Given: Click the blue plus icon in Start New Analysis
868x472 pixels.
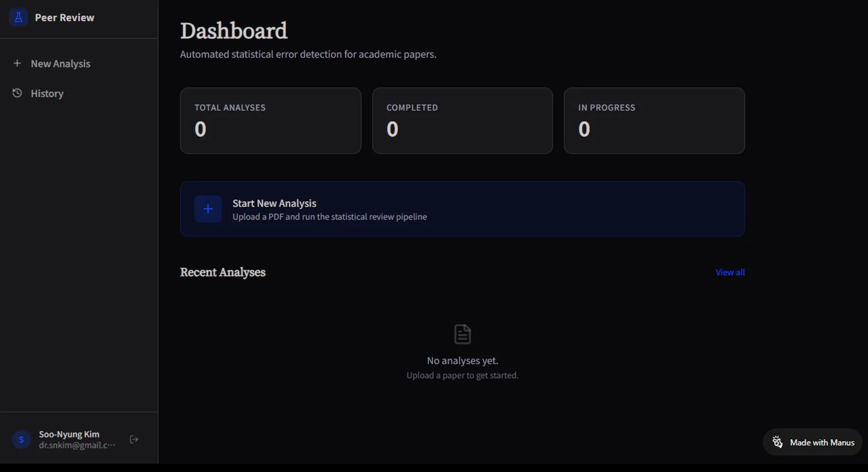Looking at the screenshot, I should [208, 209].
